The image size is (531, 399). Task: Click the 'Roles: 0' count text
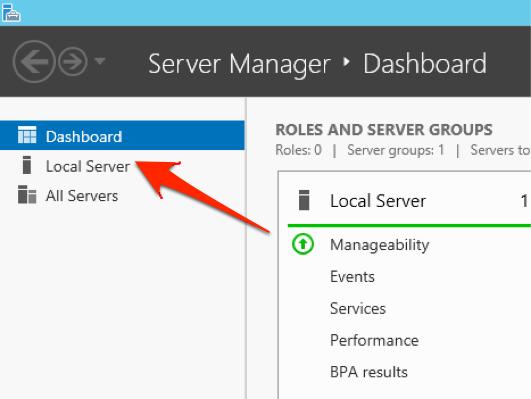tap(298, 150)
